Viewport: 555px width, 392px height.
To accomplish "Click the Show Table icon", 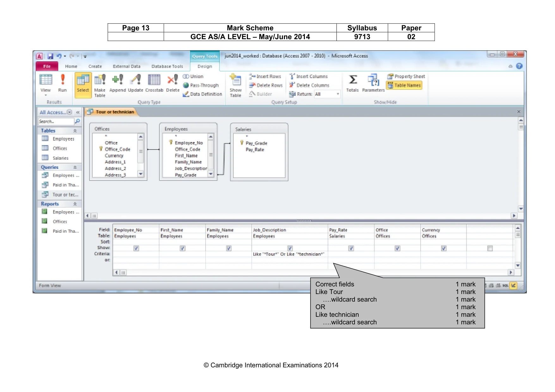I will (236, 85).
